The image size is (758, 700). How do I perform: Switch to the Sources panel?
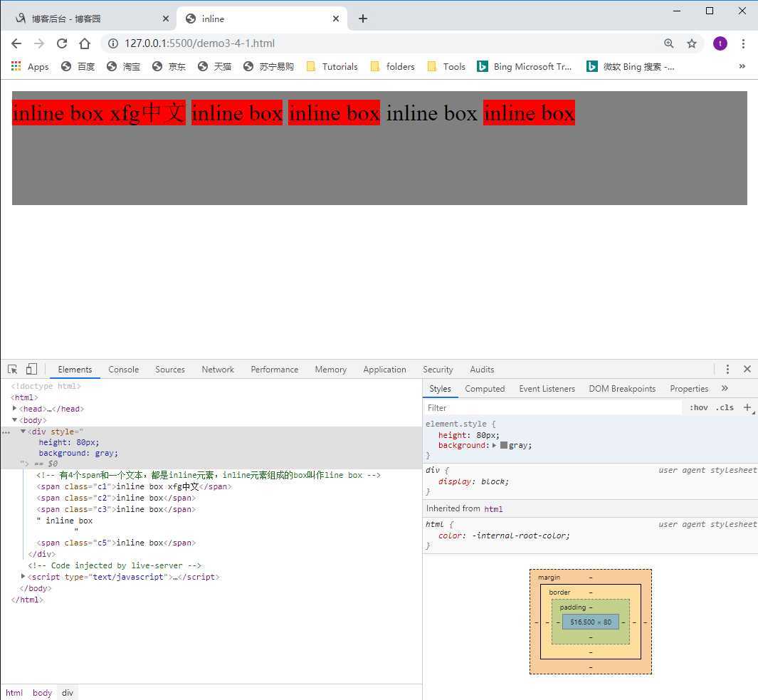pyautogui.click(x=170, y=370)
